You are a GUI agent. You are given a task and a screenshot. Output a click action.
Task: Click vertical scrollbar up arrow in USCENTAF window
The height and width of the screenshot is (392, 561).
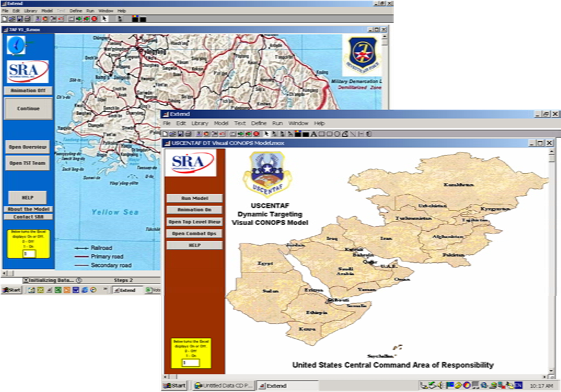coord(551,152)
